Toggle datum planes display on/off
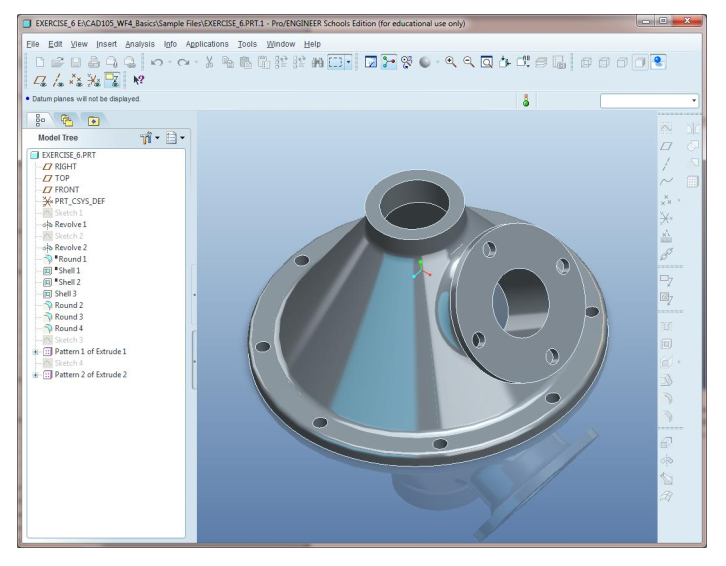The image size is (726, 566). [x=39, y=80]
